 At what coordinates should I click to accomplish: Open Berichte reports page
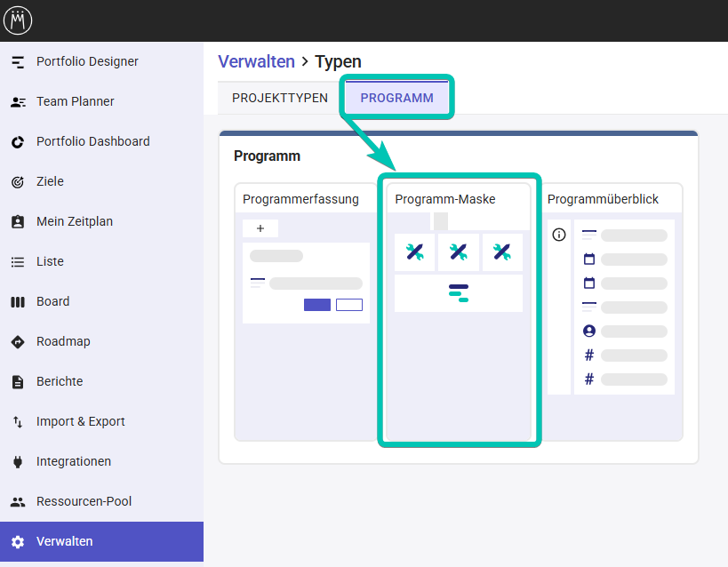(60, 381)
